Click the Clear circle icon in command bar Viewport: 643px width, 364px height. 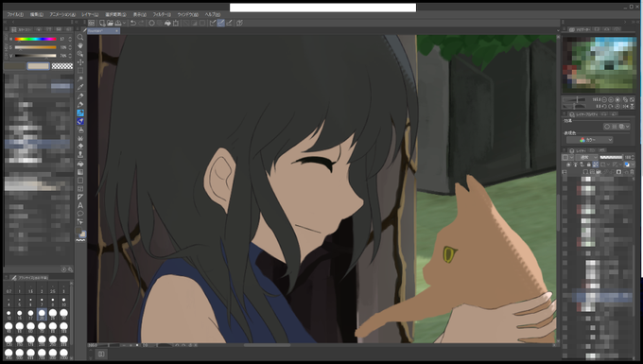pos(151,23)
